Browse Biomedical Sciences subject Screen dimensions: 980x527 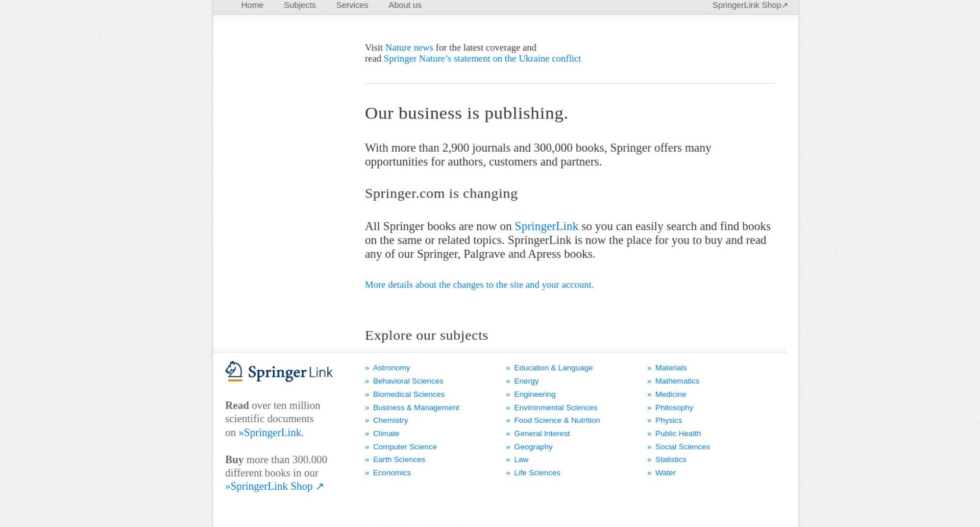408,394
